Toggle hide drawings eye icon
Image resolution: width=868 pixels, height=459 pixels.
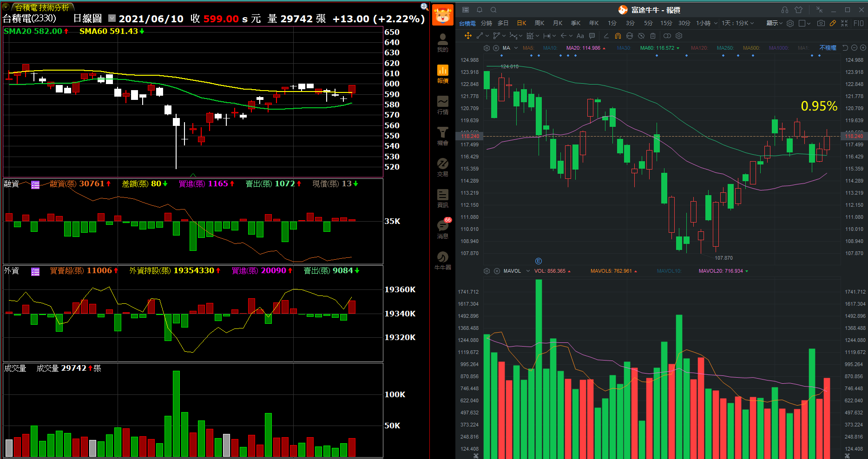click(641, 36)
